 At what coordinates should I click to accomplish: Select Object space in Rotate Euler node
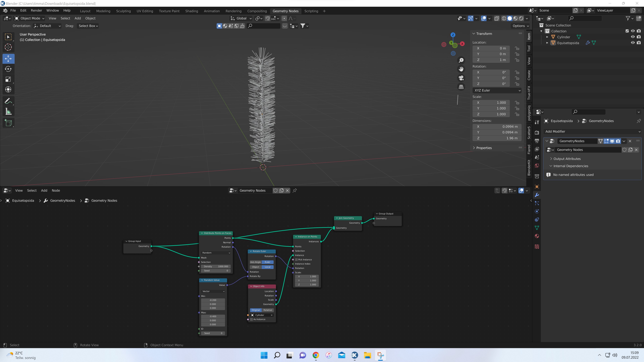(255, 267)
